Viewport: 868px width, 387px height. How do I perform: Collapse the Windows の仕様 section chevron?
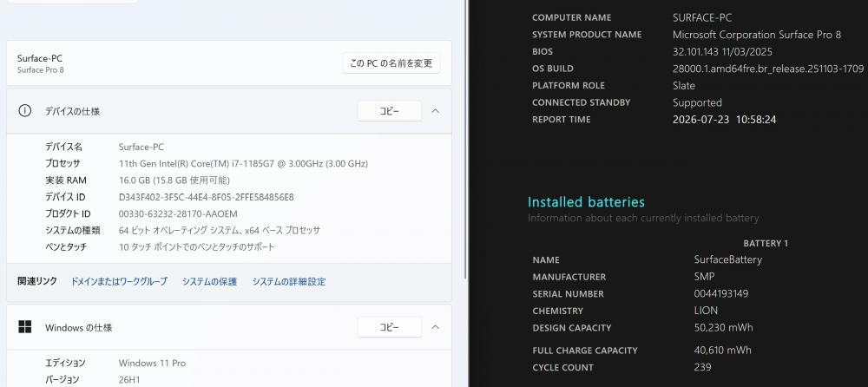click(x=435, y=327)
